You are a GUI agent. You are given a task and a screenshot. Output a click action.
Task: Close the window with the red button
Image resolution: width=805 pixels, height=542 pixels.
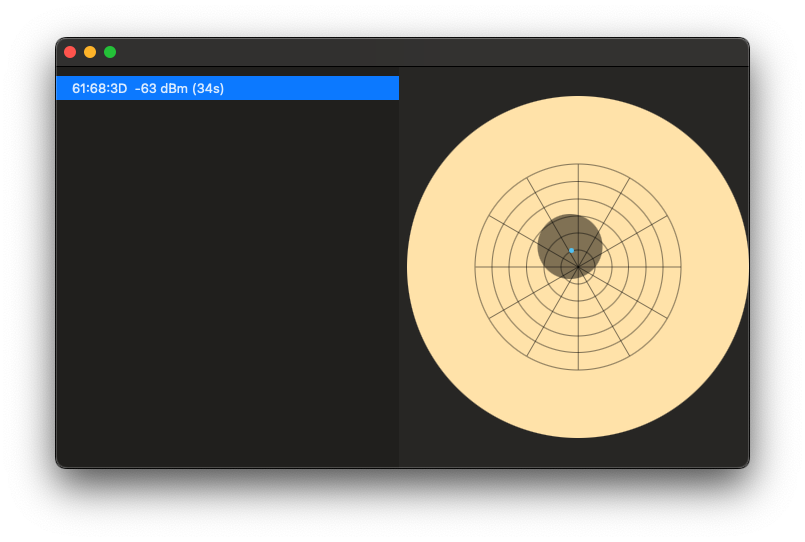(70, 52)
